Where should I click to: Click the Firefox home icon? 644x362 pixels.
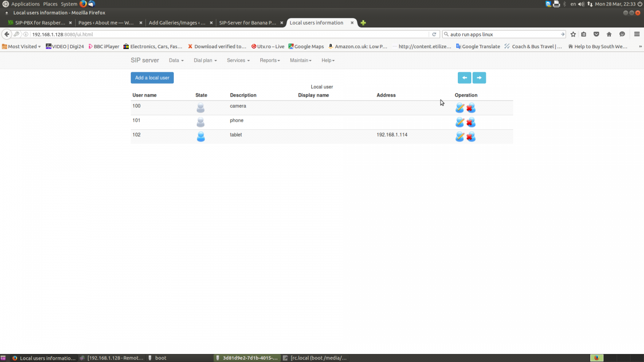pos(609,34)
